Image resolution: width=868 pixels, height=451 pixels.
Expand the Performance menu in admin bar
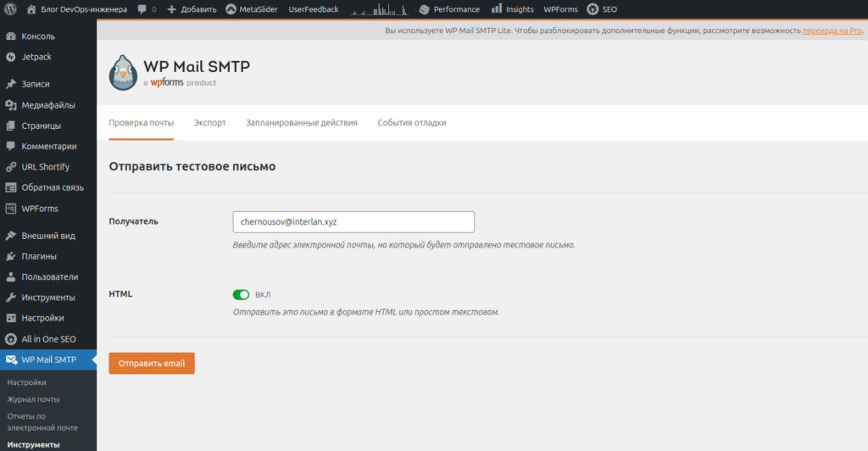pyautogui.click(x=449, y=9)
